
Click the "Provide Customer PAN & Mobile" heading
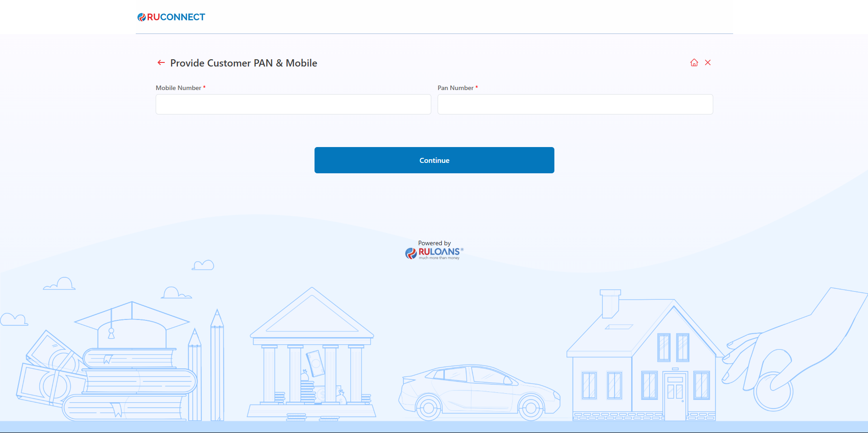[243, 63]
